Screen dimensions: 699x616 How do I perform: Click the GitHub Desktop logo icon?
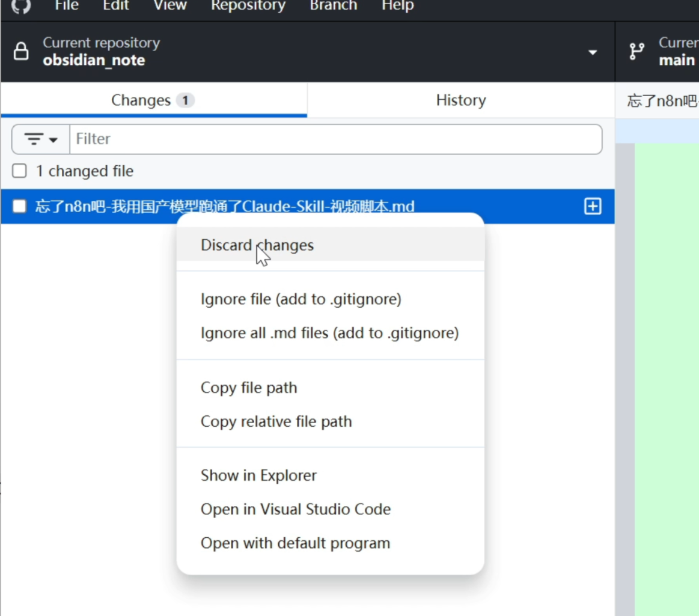(x=21, y=6)
